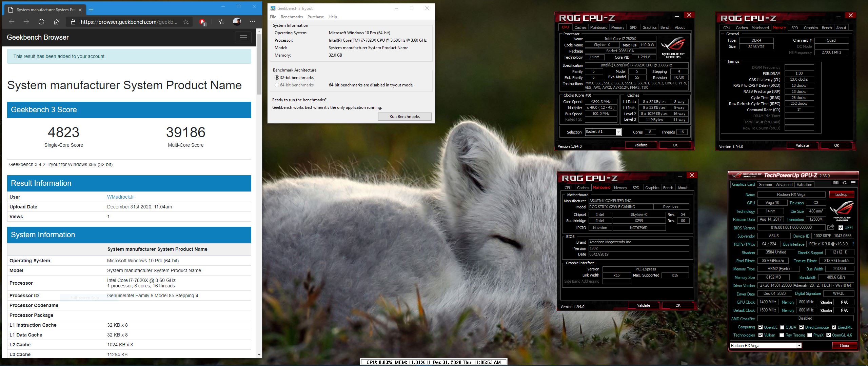Click GPU-Z screenshot camera icon

coord(836,183)
